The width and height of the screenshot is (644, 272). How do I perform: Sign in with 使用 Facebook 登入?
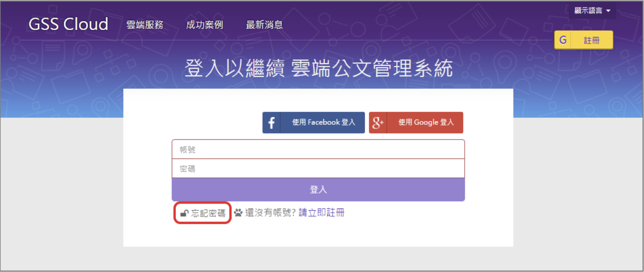click(x=323, y=122)
